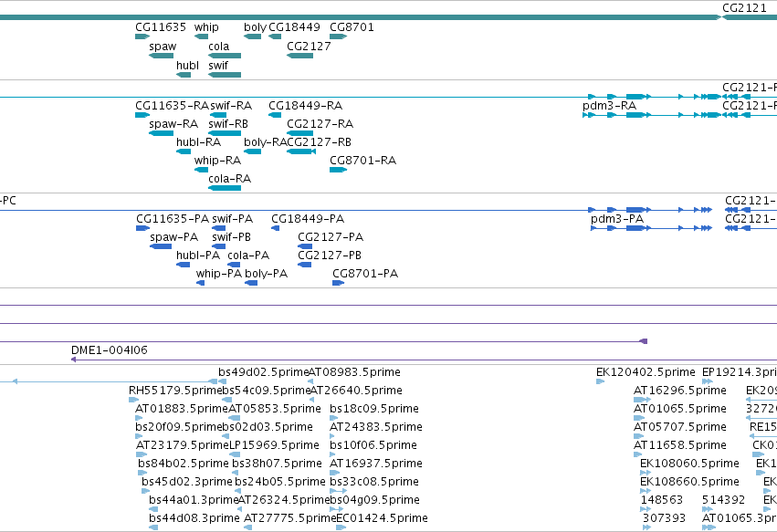Click the pdm3-RA transcript label
This screenshot has height=532, width=777.
tap(610, 106)
